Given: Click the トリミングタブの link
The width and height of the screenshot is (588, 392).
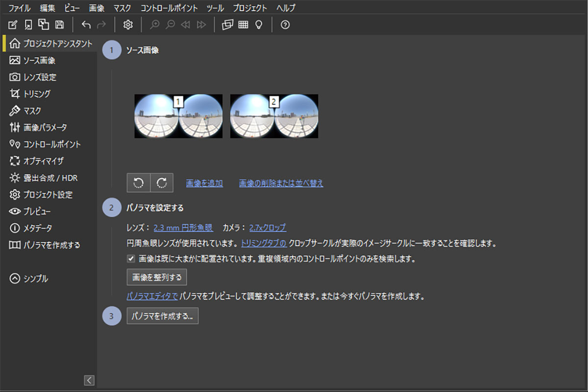Looking at the screenshot, I should point(264,243).
